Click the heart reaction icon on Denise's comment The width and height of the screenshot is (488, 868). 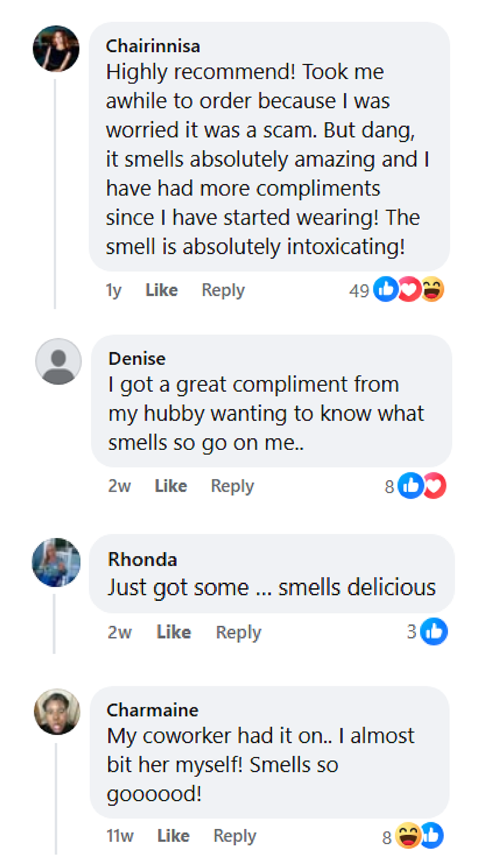[x=434, y=486]
